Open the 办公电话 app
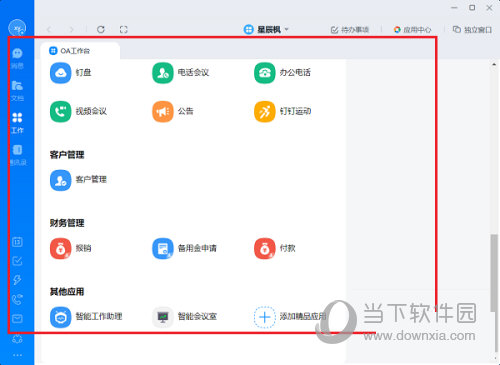This screenshot has height=365, width=500. (x=265, y=73)
